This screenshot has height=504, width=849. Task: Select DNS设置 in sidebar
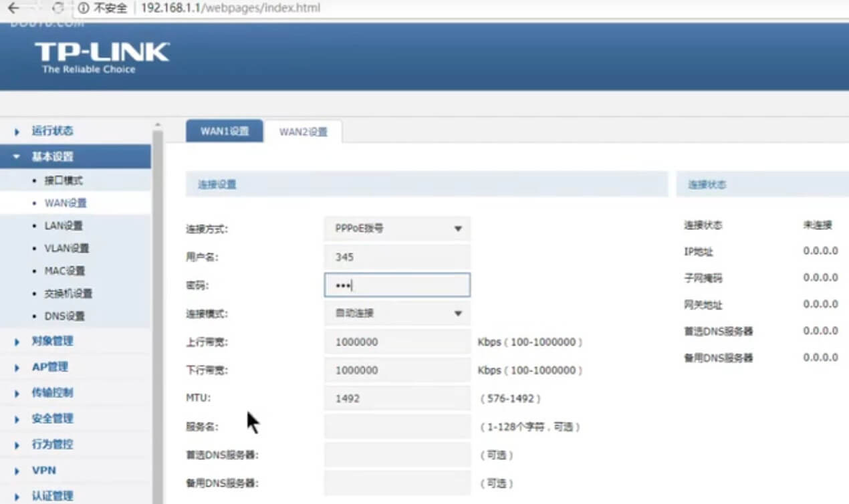click(64, 316)
